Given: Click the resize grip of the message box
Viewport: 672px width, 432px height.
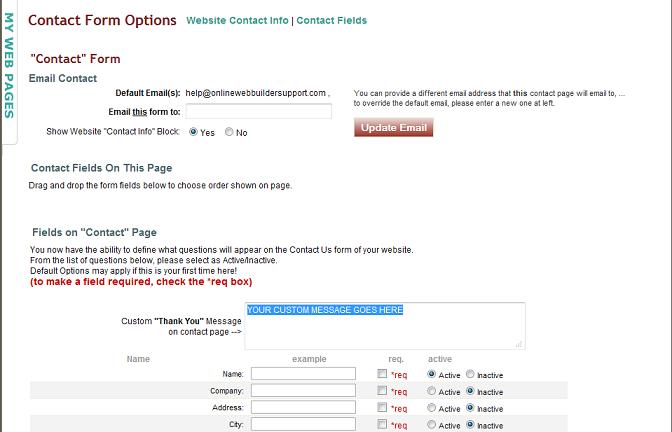Looking at the screenshot, I should coord(519,344).
